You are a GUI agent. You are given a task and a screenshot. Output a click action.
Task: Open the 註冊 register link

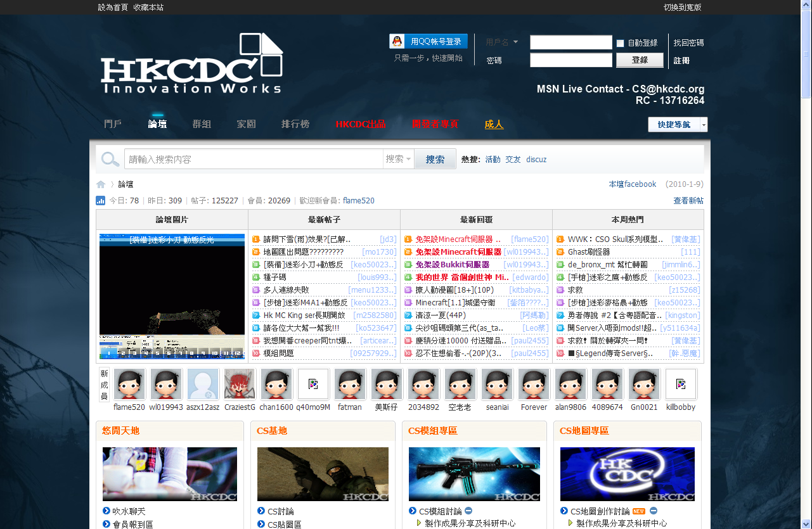(681, 61)
